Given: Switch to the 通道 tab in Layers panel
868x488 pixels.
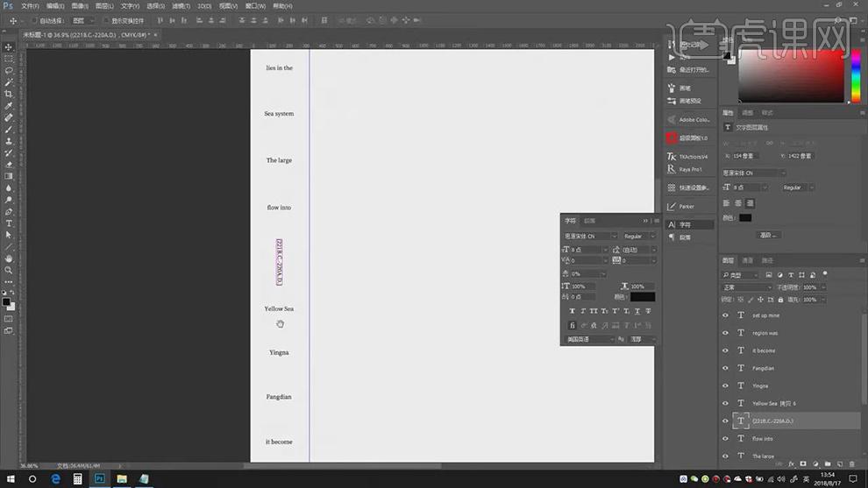Looking at the screenshot, I should coord(747,260).
